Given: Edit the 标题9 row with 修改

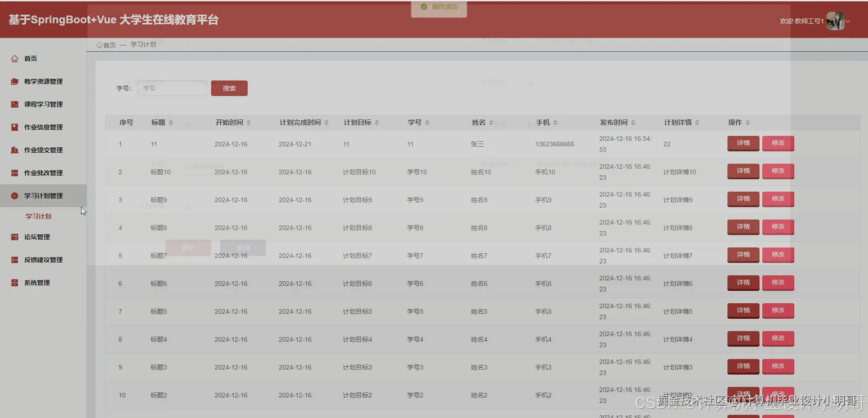Looking at the screenshot, I should tap(778, 199).
